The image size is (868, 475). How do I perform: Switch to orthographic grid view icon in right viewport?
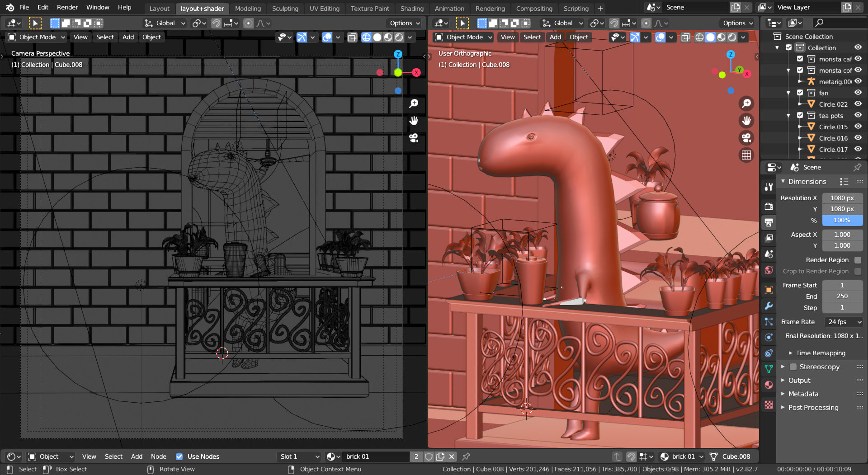point(746,155)
